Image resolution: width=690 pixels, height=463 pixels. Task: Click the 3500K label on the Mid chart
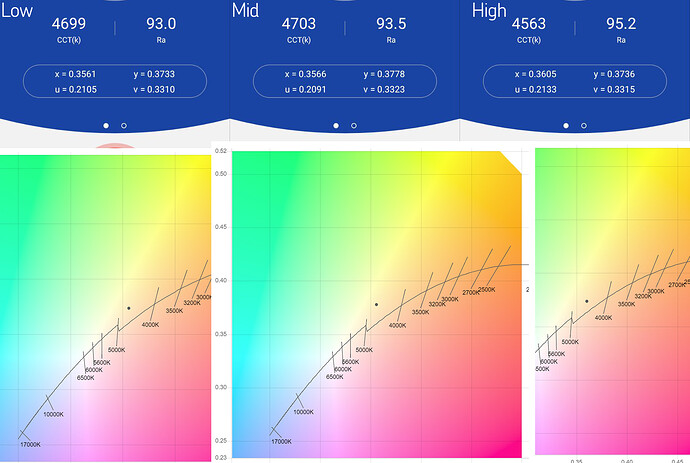pyautogui.click(x=420, y=312)
